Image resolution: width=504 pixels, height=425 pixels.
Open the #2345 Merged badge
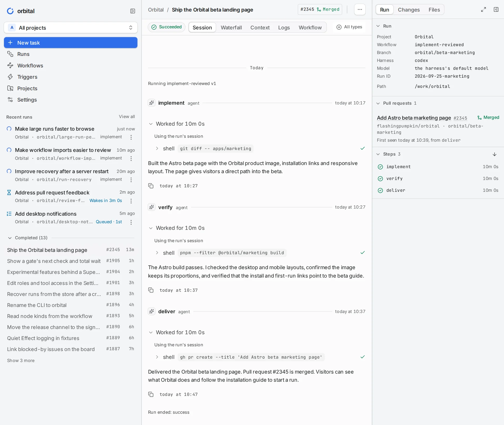[x=320, y=9]
